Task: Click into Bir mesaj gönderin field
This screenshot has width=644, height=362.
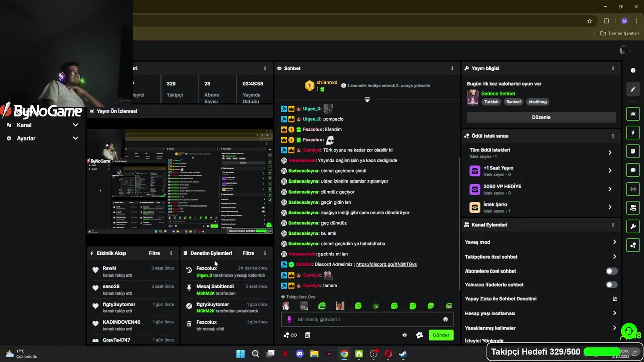Action: coord(367,319)
